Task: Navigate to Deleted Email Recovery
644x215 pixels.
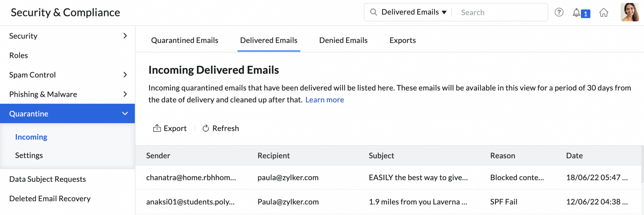Action: tap(50, 199)
